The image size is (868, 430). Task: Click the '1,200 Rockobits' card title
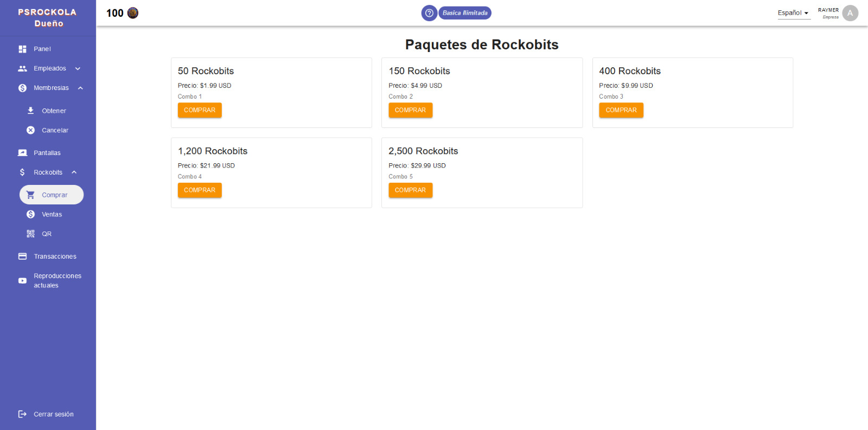click(213, 151)
